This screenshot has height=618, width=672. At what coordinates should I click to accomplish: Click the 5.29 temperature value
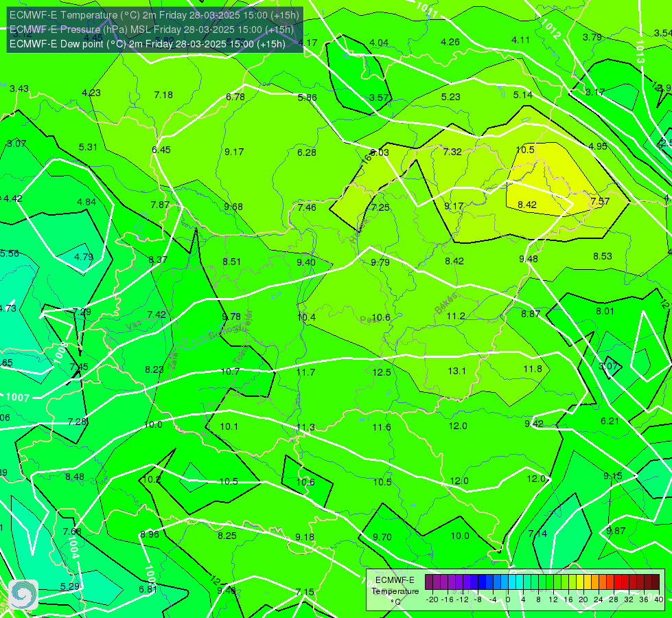pyautogui.click(x=70, y=586)
